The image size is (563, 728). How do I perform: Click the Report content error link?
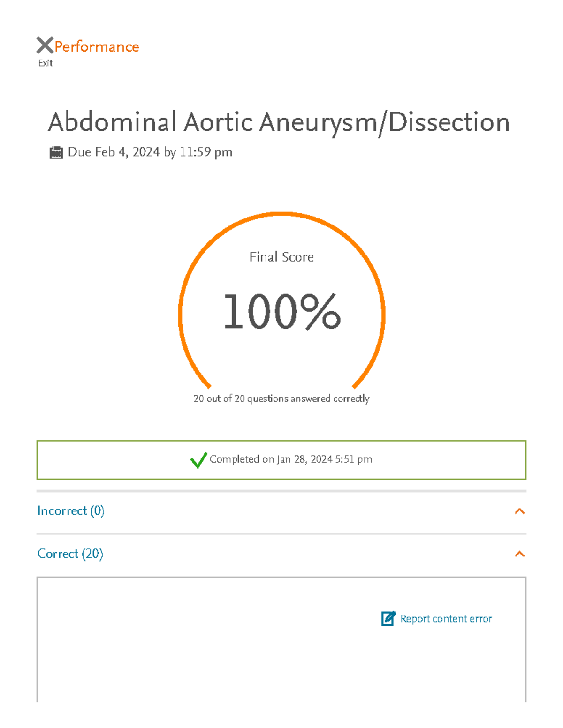(445, 619)
